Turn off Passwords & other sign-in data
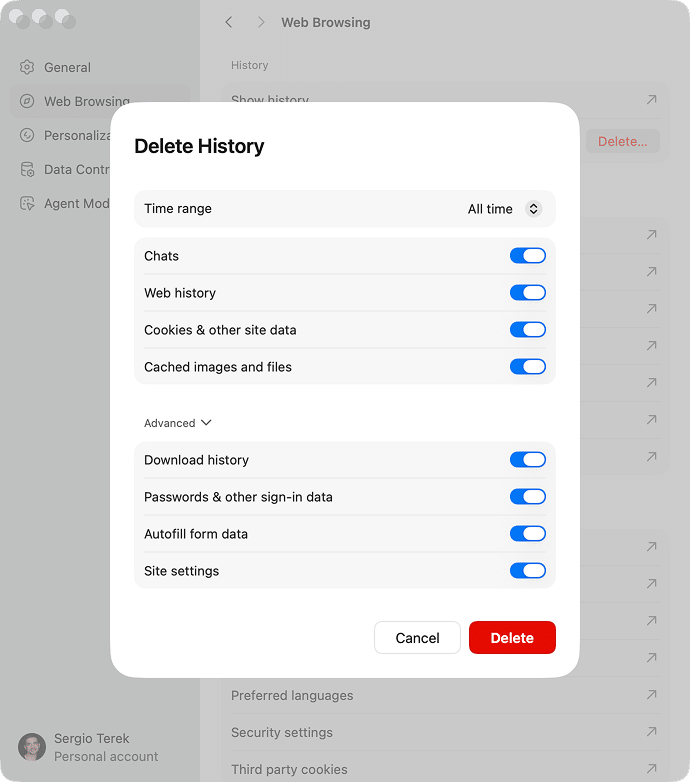690x782 pixels. point(527,497)
